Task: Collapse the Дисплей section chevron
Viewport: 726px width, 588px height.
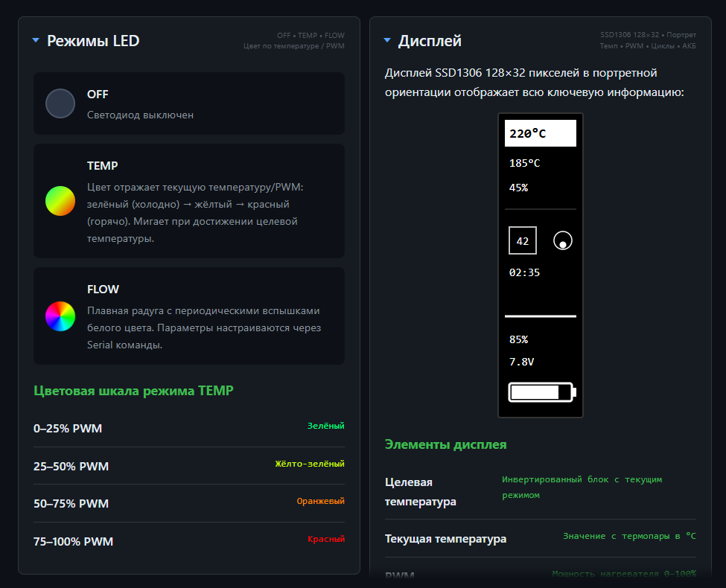Action: [386, 40]
